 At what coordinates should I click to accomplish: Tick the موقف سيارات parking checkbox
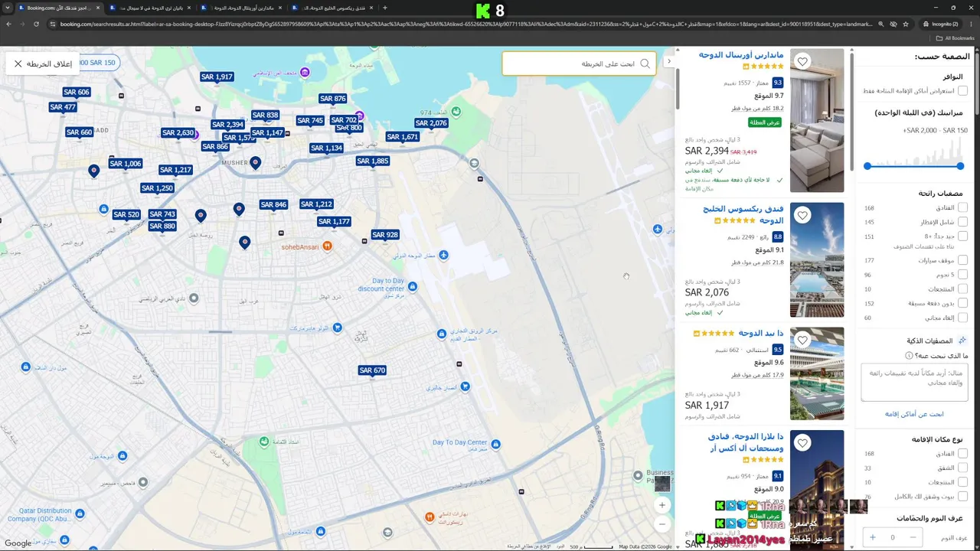tap(962, 260)
